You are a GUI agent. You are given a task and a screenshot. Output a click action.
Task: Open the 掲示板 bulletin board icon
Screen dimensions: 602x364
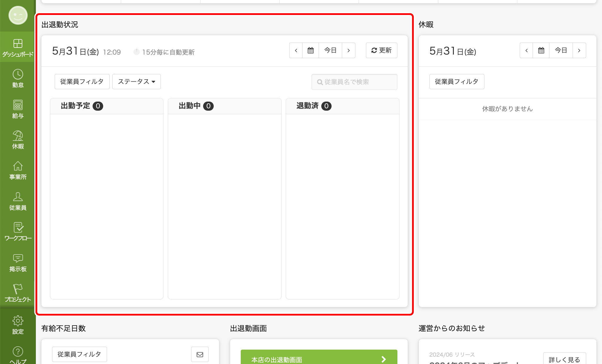(x=18, y=262)
